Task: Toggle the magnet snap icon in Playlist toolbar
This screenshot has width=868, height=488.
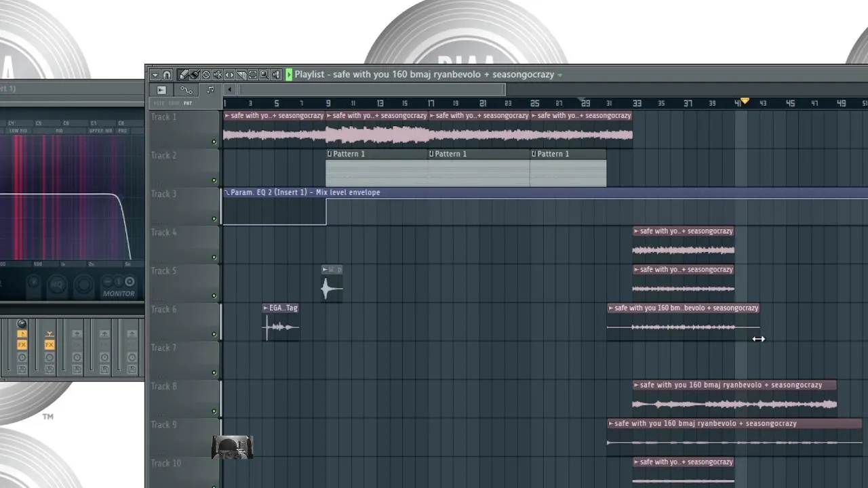Action: [x=167, y=75]
